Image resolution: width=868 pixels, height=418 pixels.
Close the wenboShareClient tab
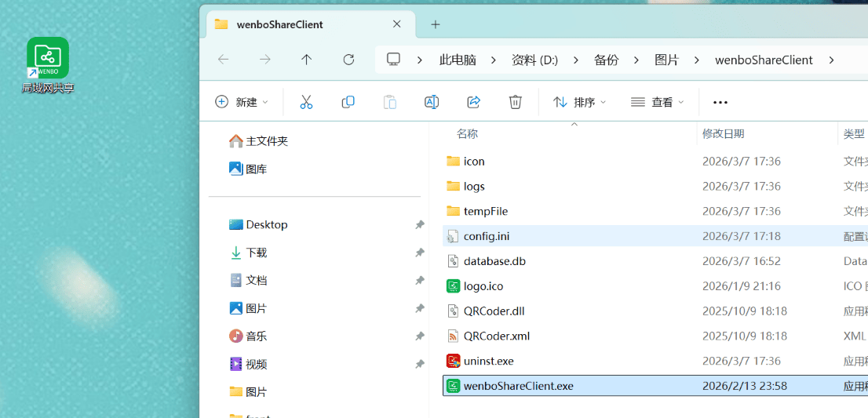coord(397,24)
